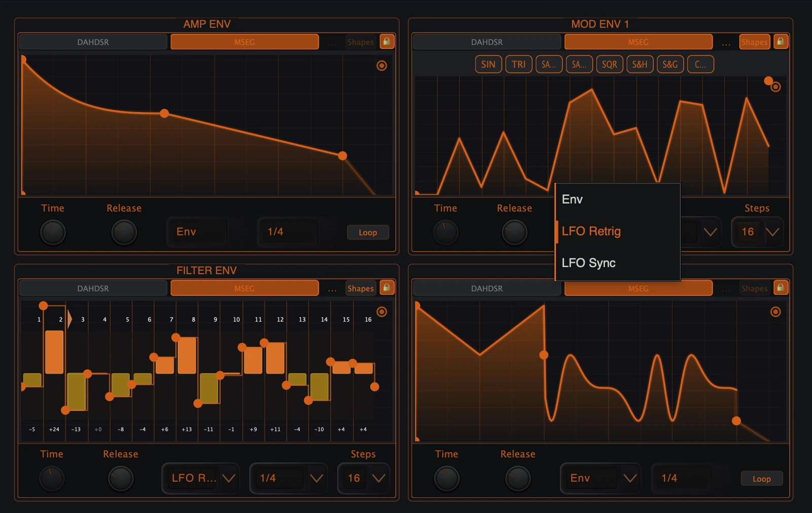Screen dimensions: 812x513
Task: Open the Env mode dropdown in bottom-right panel
Action: (x=600, y=478)
